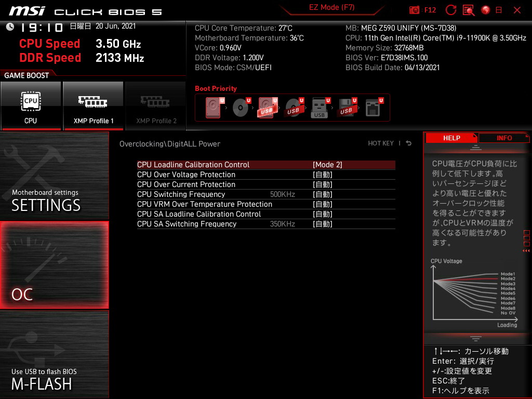
Task: Enable XMP Profile 1
Action: [93, 106]
